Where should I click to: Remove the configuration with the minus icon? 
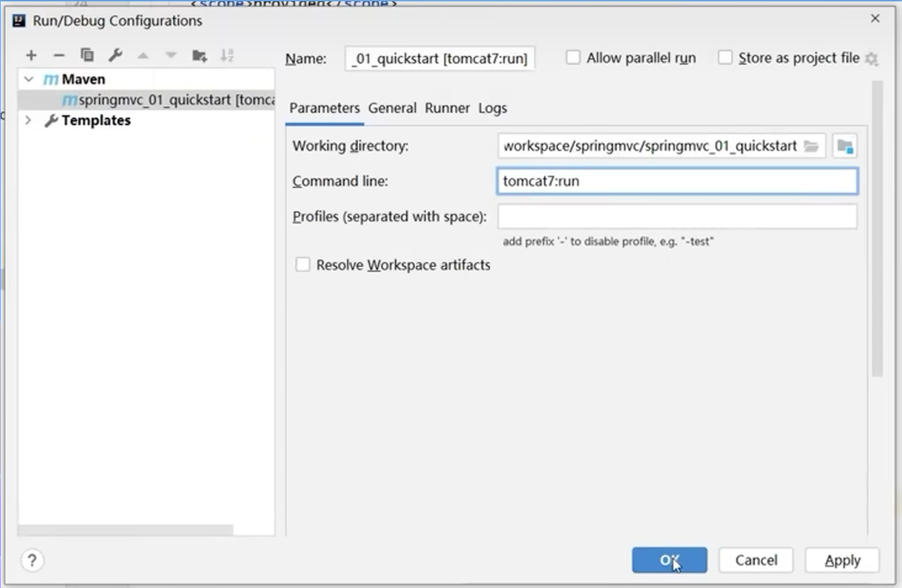[59, 55]
